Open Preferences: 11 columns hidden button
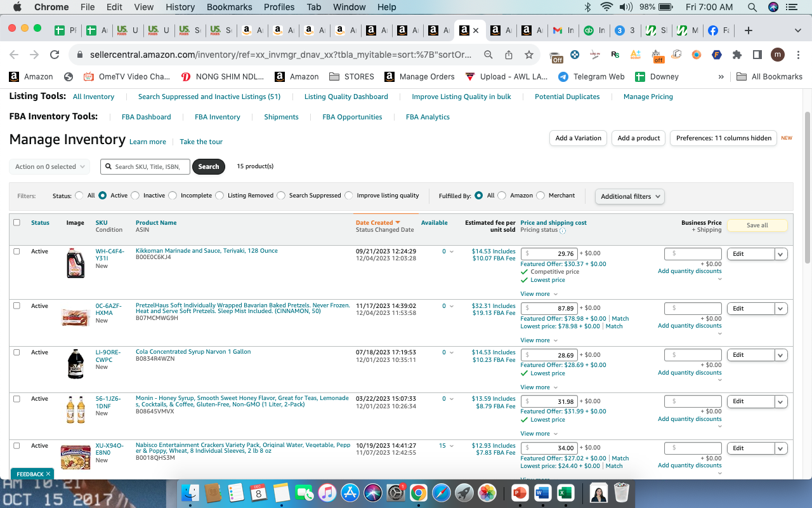The height and width of the screenshot is (508, 812). (724, 138)
